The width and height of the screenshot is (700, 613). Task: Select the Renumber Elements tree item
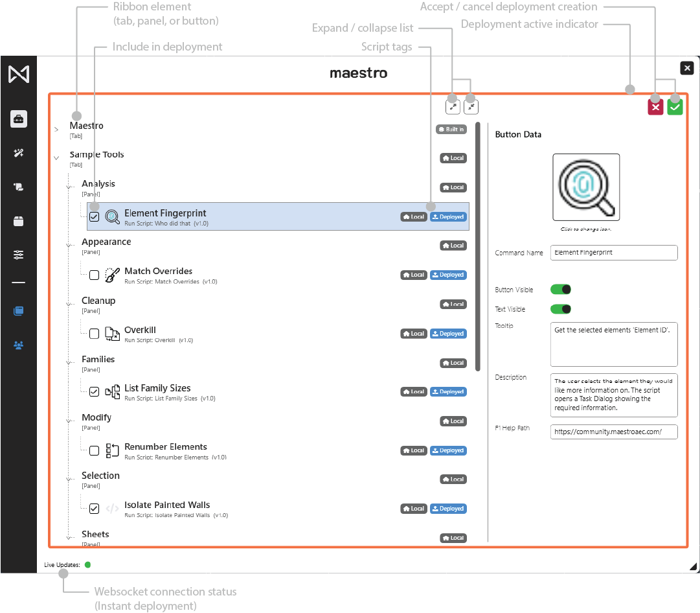pyautogui.click(x=166, y=447)
